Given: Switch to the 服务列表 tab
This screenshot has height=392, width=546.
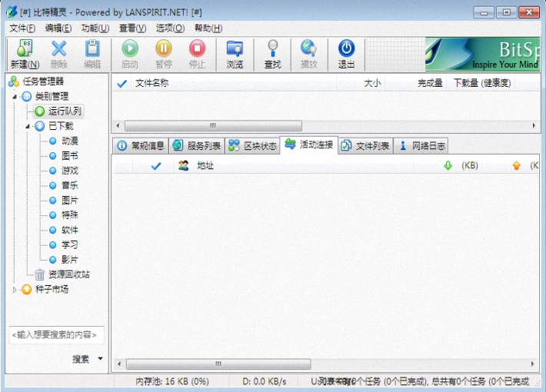Looking at the screenshot, I should coord(197,145).
